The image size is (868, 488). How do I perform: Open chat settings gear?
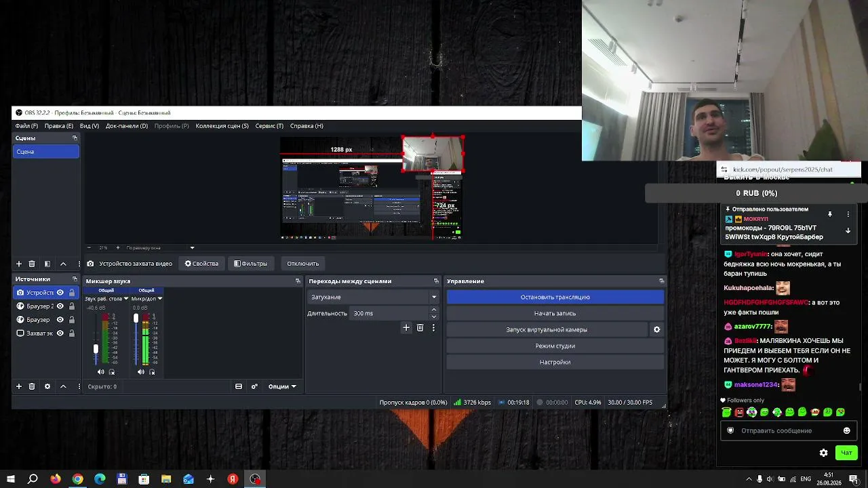(x=823, y=453)
